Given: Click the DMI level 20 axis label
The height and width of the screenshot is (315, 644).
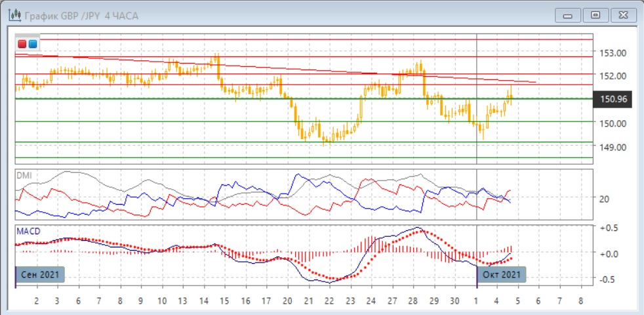Looking at the screenshot, I should pyautogui.click(x=605, y=199).
